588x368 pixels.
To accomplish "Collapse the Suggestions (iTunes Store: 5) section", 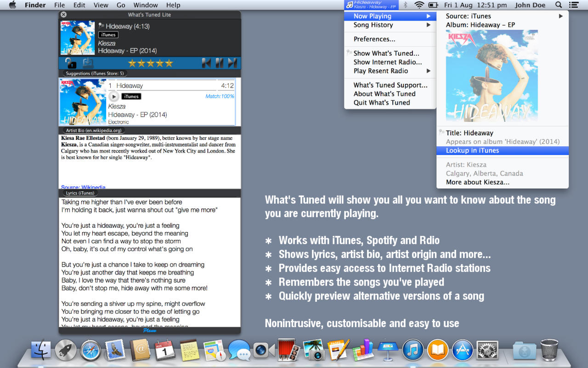I will click(95, 73).
